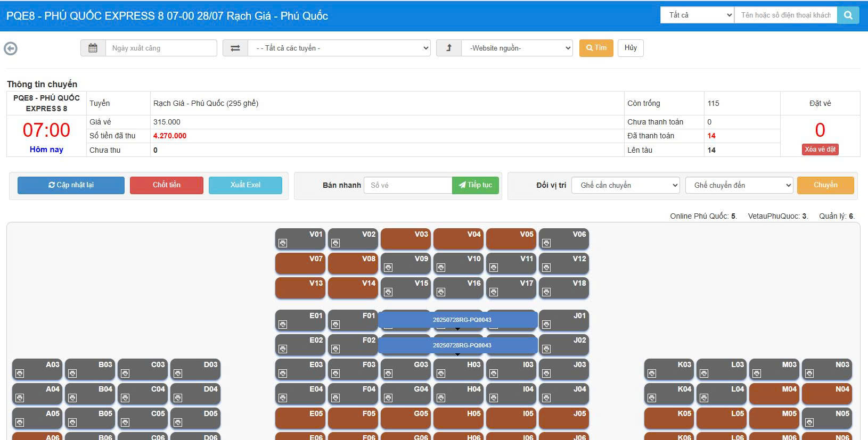Select the booked seat V03
The width and height of the screenshot is (868, 440).
click(x=405, y=239)
